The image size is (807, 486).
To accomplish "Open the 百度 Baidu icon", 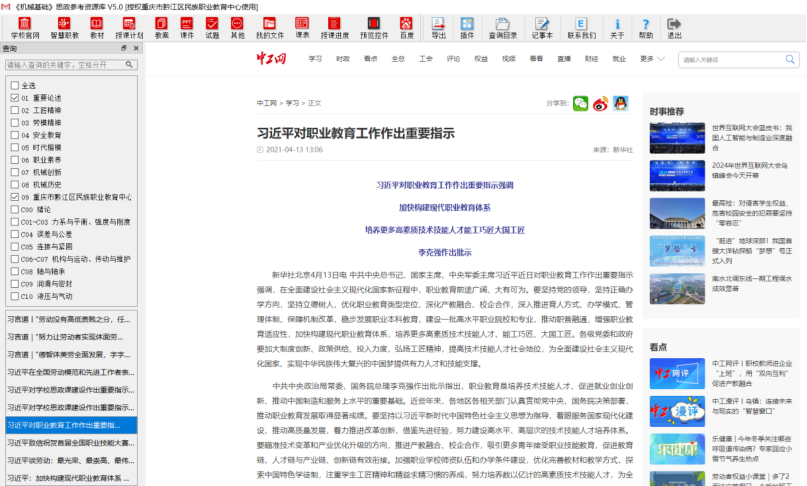I will tap(407, 28).
